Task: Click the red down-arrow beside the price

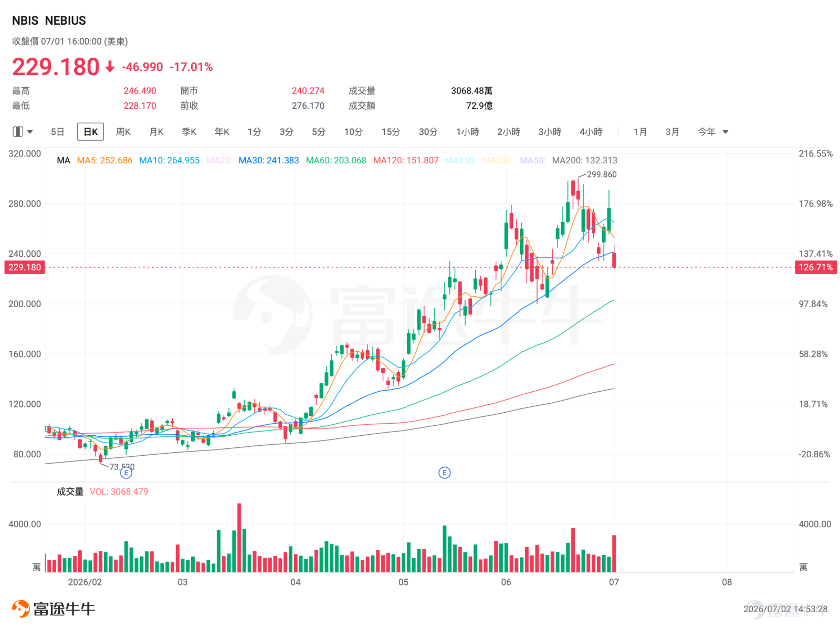Action: coord(110,67)
